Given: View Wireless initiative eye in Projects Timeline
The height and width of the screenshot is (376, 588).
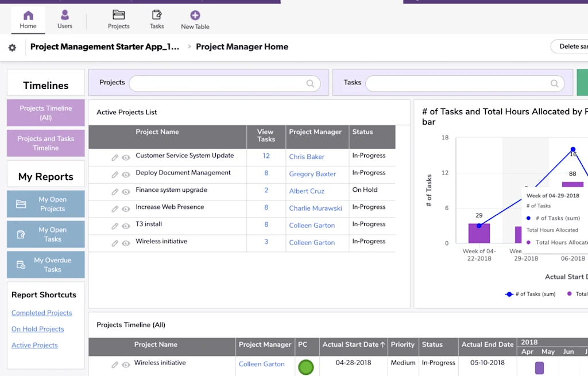Looking at the screenshot, I should 126,365.
